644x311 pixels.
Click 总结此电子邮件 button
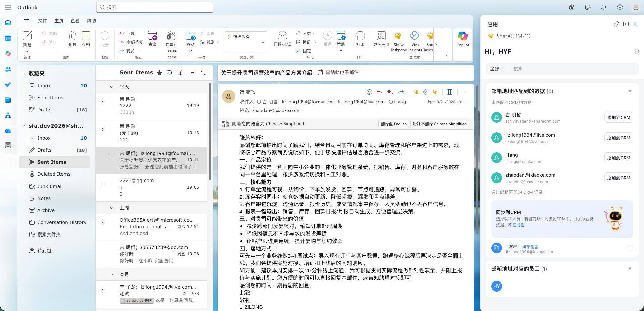[338, 72]
